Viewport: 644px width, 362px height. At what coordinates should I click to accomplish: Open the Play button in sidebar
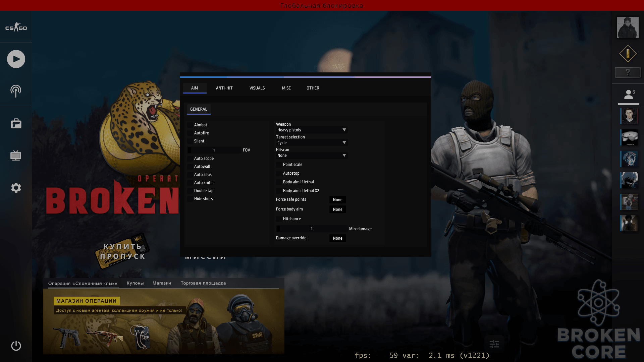[x=16, y=59]
